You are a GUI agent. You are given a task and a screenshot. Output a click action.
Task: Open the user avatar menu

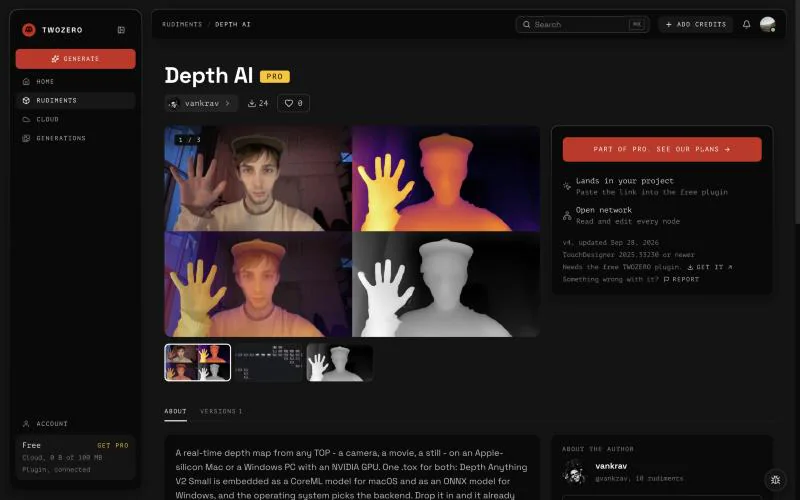(767, 24)
